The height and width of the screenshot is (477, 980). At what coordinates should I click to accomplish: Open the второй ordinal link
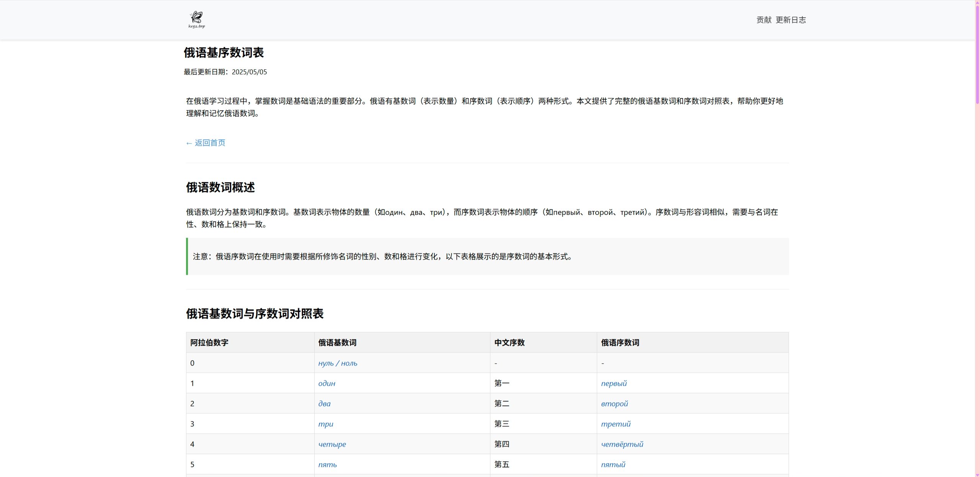(x=615, y=403)
